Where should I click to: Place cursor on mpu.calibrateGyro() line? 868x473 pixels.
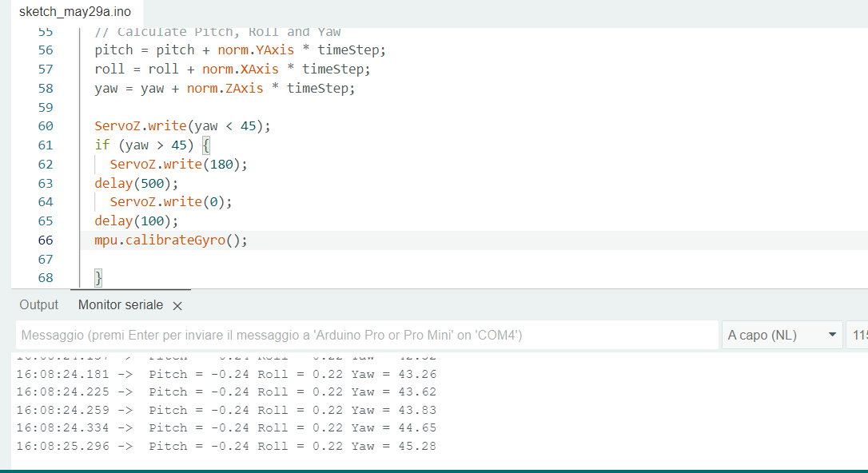pyautogui.click(x=171, y=240)
